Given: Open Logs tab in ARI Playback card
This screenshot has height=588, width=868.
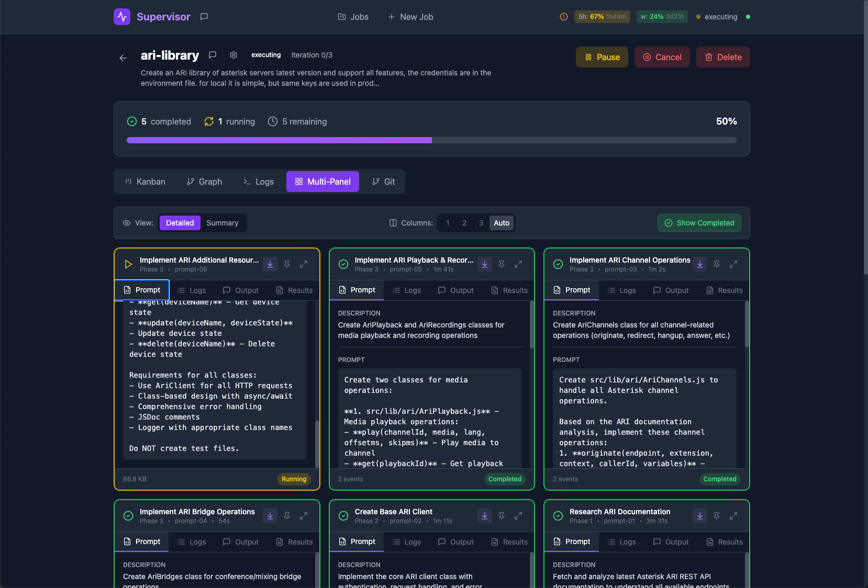Looking at the screenshot, I should [407, 290].
